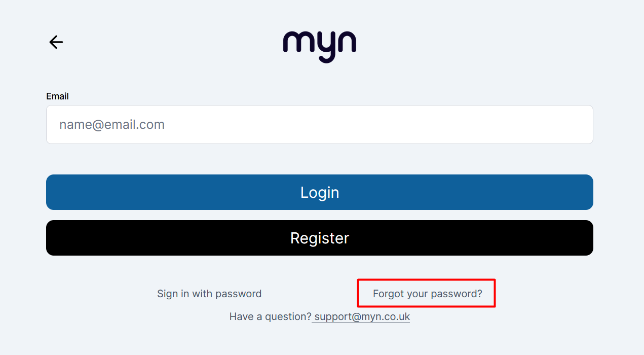Image resolution: width=644 pixels, height=355 pixels.
Task: Open the Sign in with password link
Action: pyautogui.click(x=209, y=294)
